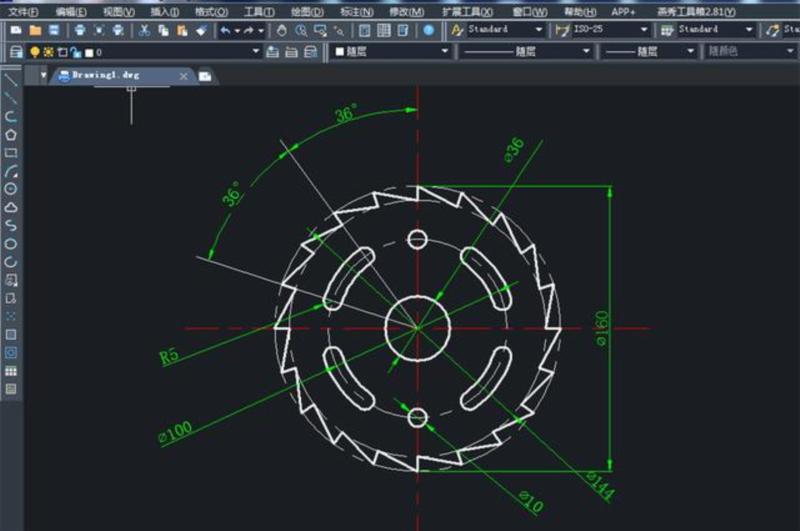Open the Redo history dropdown arrow

[261, 31]
